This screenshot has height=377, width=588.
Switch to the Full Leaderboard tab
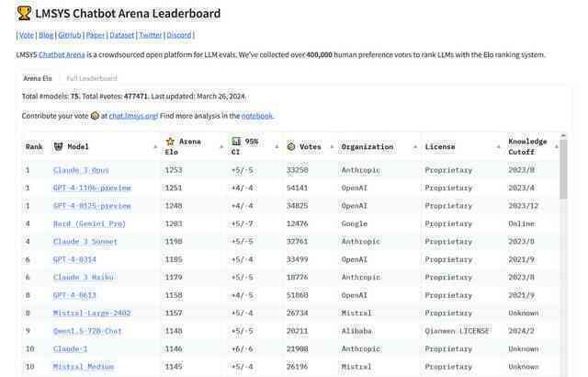(92, 78)
